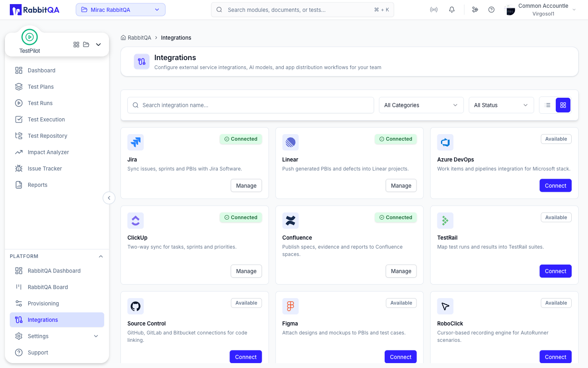Focus the search integration name field
This screenshot has width=588, height=368.
click(251, 105)
